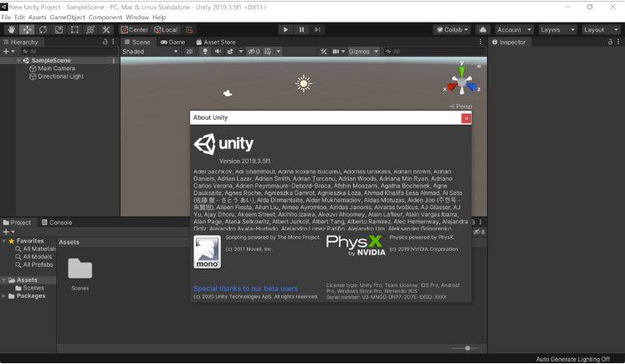The width and height of the screenshot is (625, 364).
Task: Select the Rect tool
Action: (74, 30)
